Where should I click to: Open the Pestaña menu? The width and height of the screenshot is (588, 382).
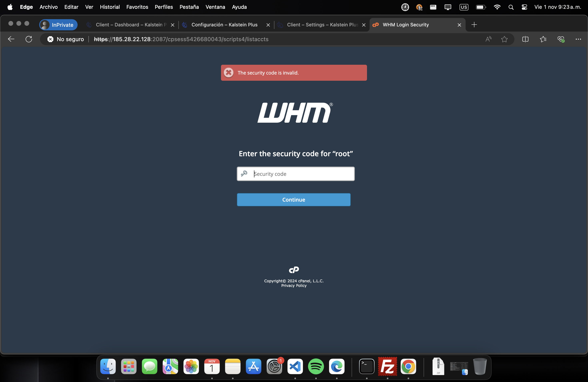coord(189,7)
